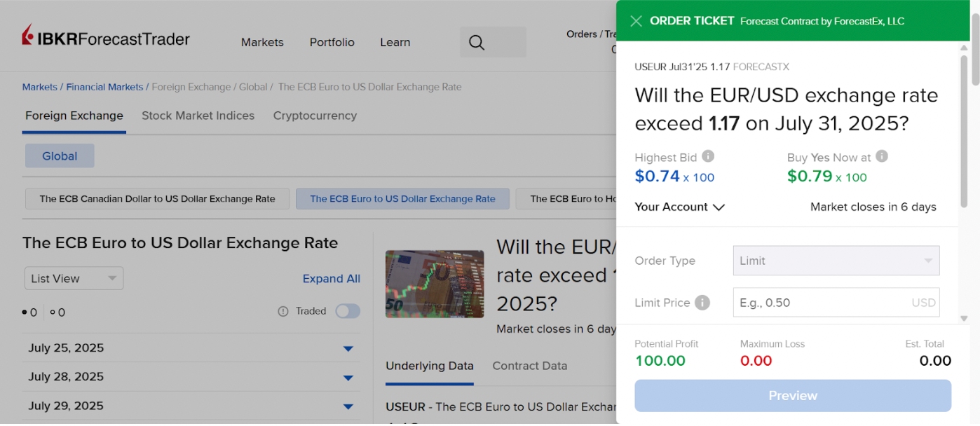Select the Contract Data tab

click(530, 366)
